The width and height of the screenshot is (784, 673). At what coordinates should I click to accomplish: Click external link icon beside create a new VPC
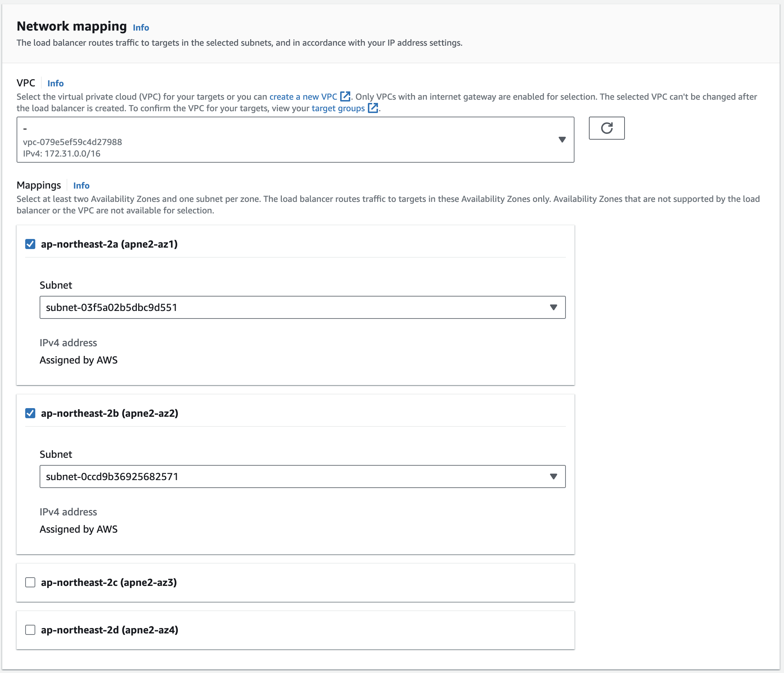345,96
